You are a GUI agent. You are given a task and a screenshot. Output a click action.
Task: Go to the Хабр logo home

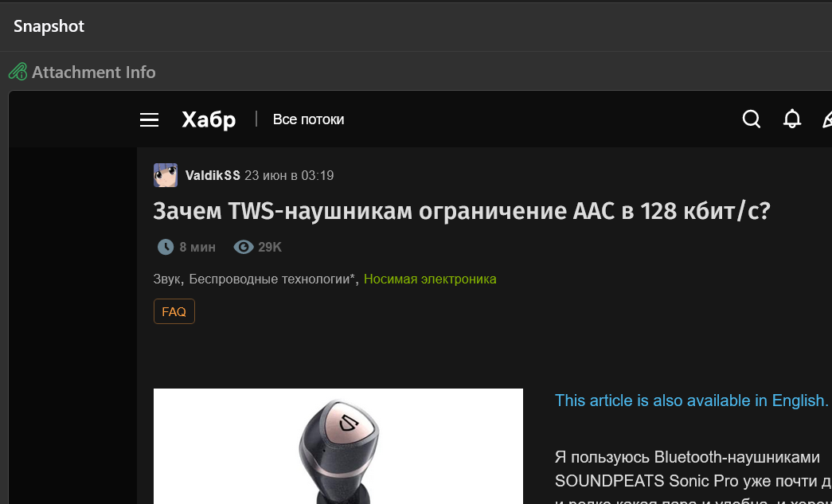pos(209,120)
